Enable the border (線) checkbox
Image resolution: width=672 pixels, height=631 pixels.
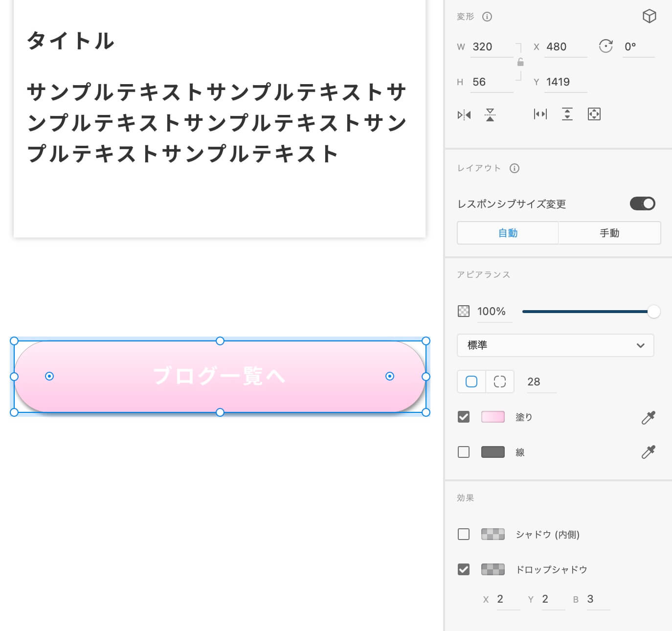(464, 452)
